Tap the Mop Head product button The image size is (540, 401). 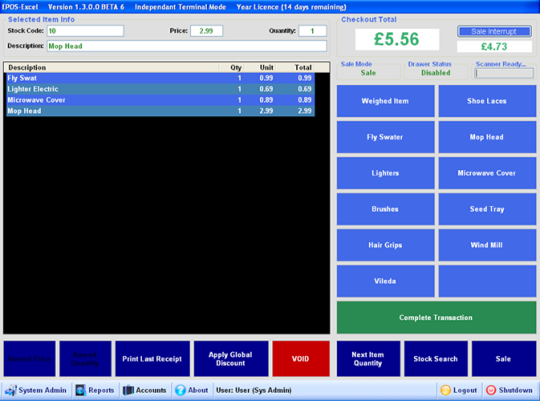[x=487, y=137]
